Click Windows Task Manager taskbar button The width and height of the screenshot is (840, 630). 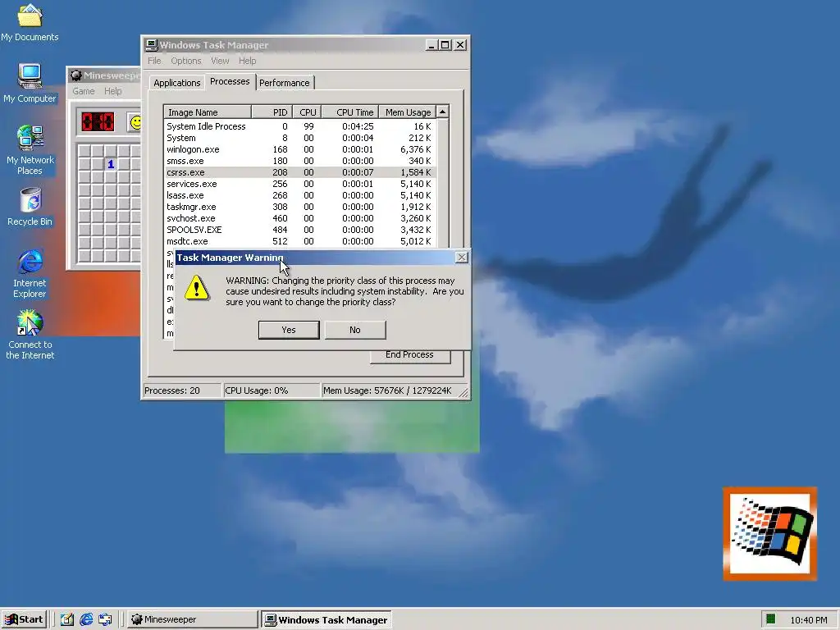pyautogui.click(x=326, y=620)
